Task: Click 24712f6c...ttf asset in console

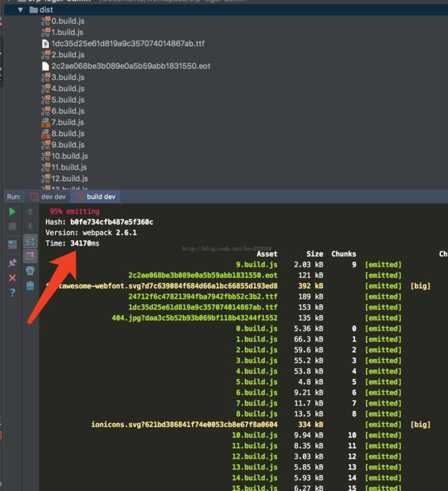Action: (203, 297)
